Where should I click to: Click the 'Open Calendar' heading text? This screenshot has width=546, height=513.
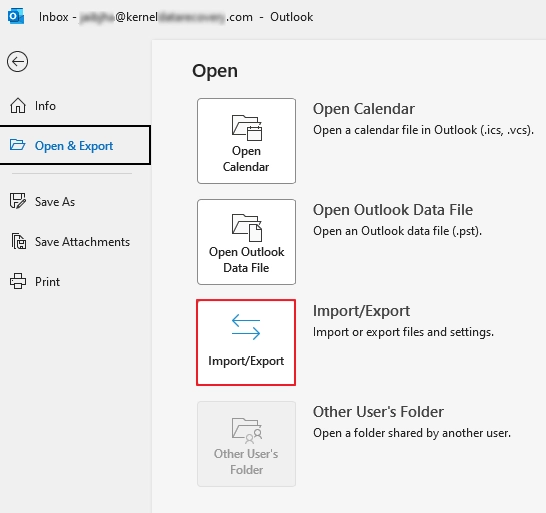pyautogui.click(x=364, y=109)
